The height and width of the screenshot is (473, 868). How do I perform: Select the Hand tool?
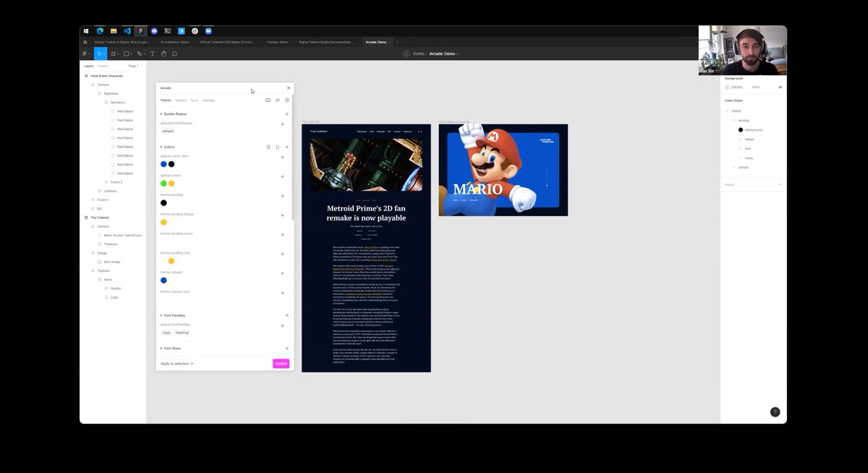click(163, 54)
